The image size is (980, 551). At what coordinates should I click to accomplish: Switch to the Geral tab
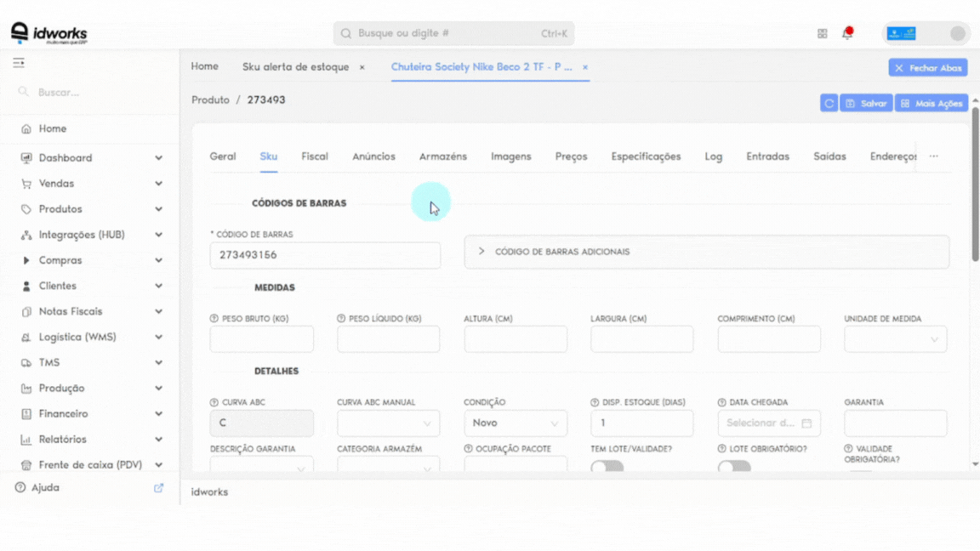pyautogui.click(x=223, y=156)
